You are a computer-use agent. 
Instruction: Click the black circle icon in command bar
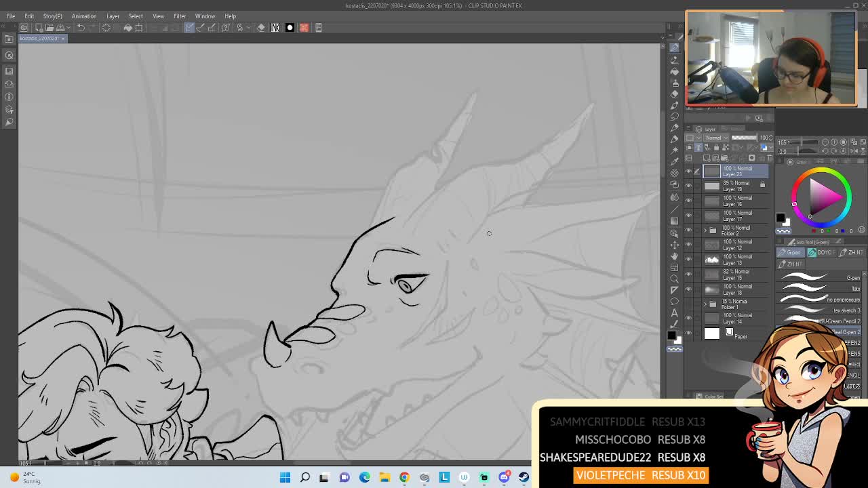[x=290, y=28]
